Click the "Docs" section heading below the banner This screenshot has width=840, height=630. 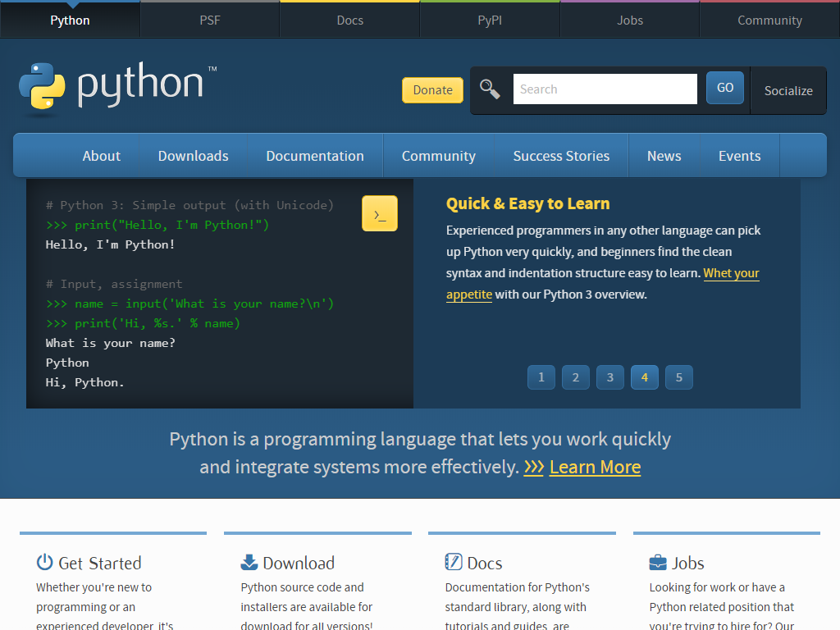485,563
